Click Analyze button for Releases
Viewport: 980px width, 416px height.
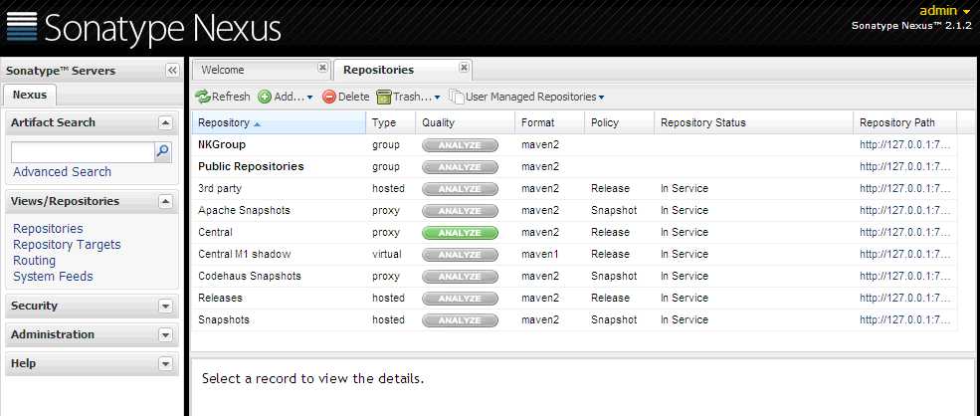[x=460, y=299]
